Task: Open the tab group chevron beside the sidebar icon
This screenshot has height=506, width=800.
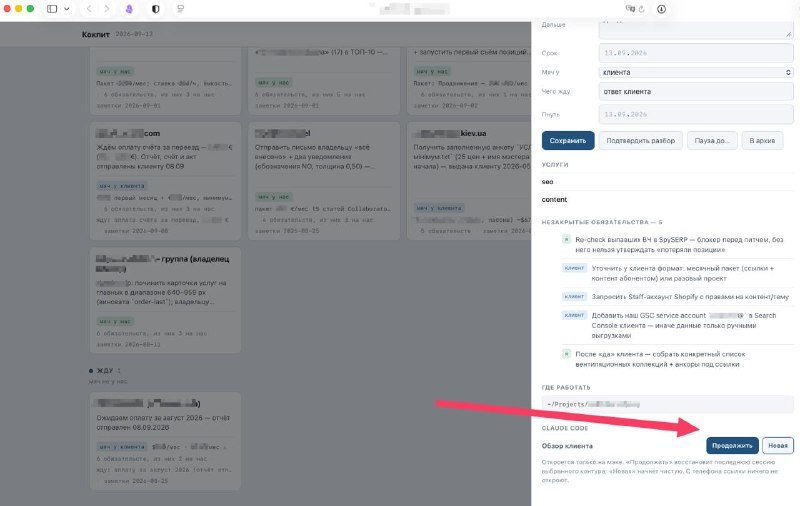Action: pos(67,9)
